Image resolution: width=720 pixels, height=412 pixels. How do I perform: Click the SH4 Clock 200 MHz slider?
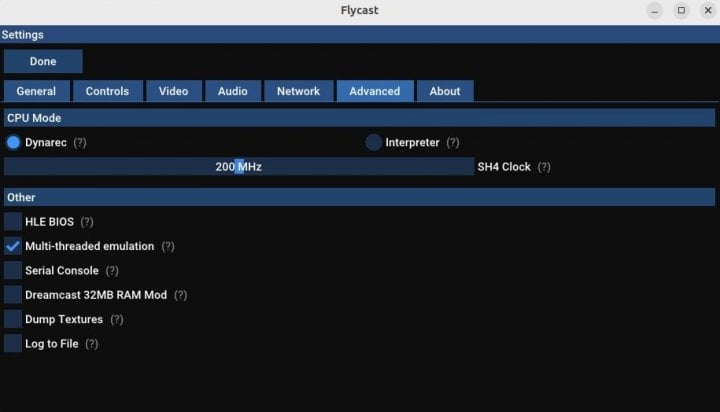pyautogui.click(x=239, y=167)
